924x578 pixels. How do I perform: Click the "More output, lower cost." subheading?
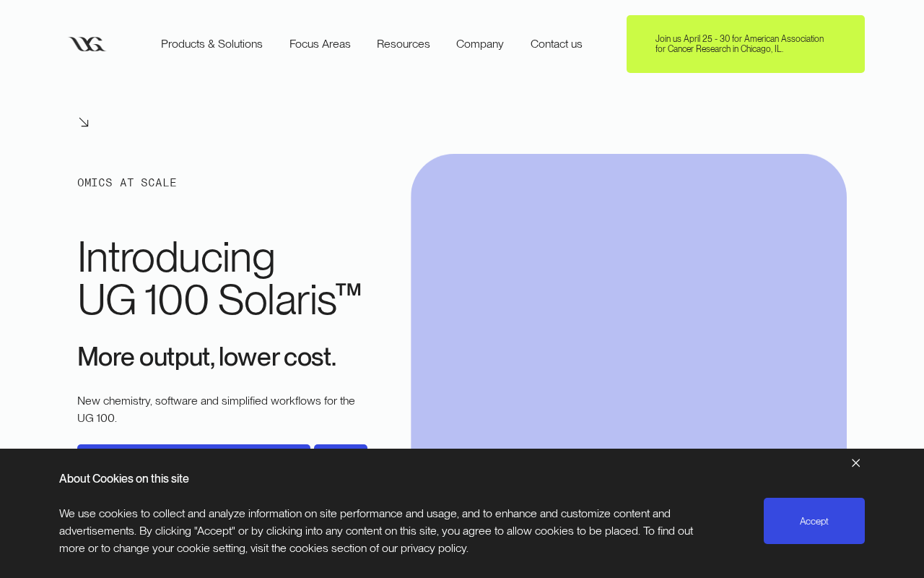pos(206,357)
